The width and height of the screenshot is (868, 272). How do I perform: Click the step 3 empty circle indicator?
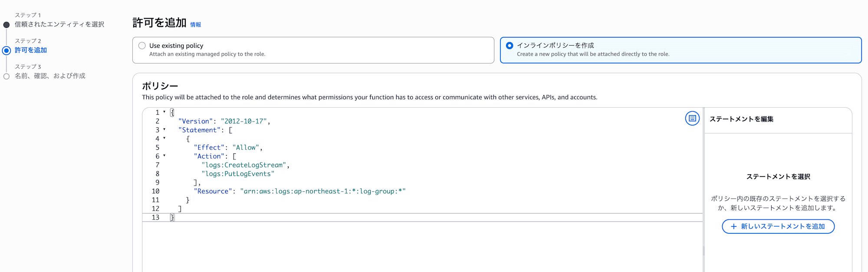click(7, 76)
